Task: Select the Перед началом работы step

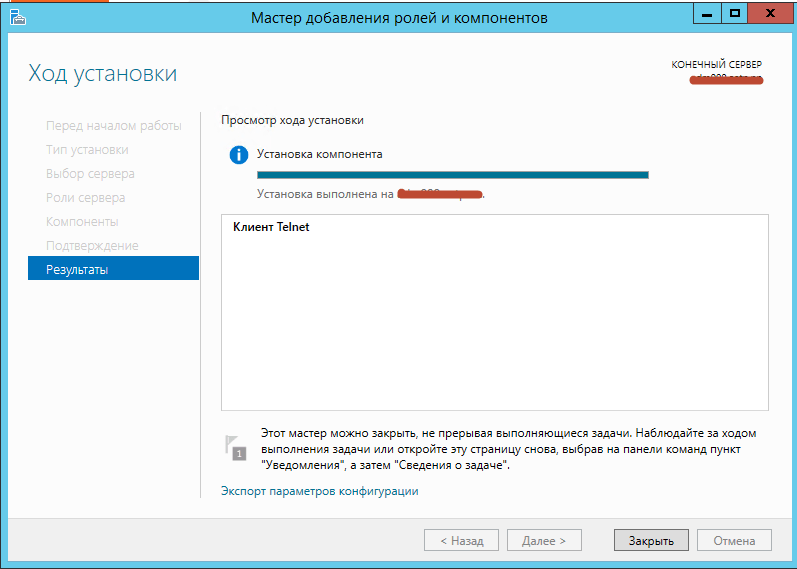Action: point(114,126)
